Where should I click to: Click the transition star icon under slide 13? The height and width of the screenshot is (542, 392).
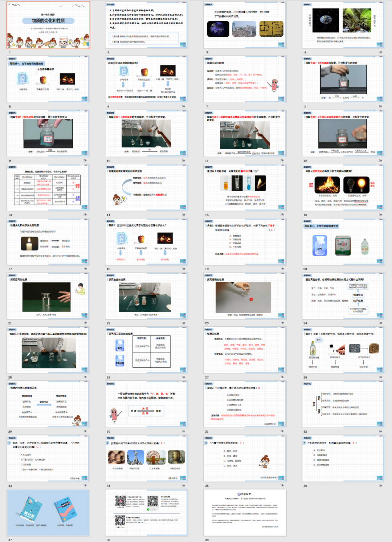(85, 215)
